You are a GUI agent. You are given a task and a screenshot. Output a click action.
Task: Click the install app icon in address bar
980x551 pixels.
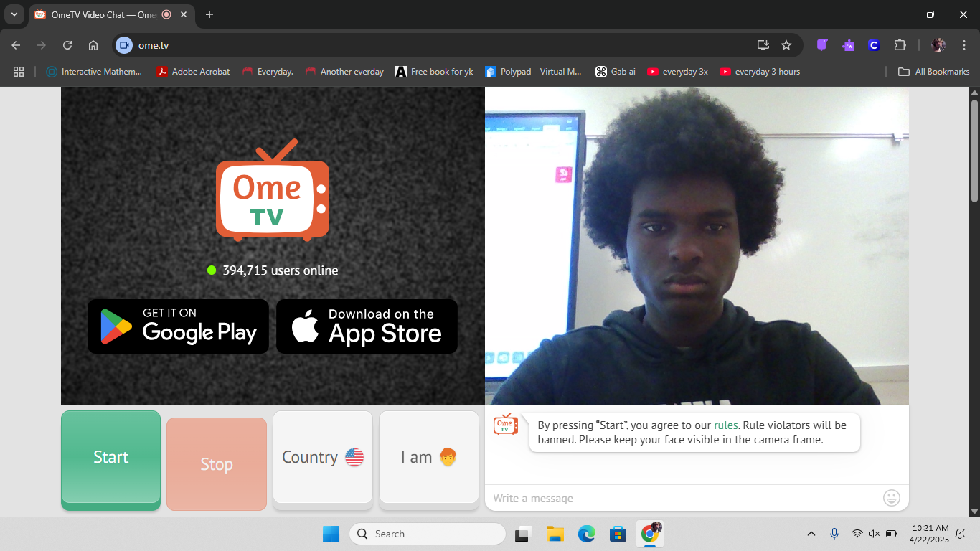click(x=763, y=45)
